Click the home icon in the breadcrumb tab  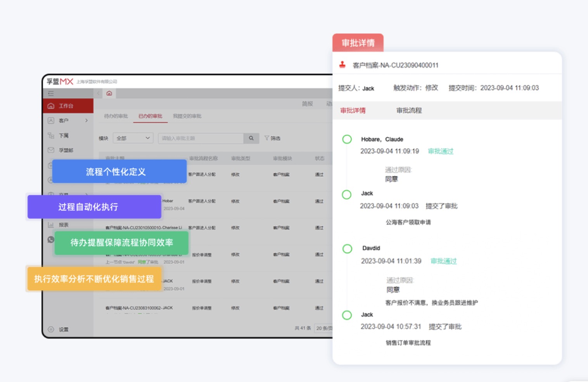point(109,93)
